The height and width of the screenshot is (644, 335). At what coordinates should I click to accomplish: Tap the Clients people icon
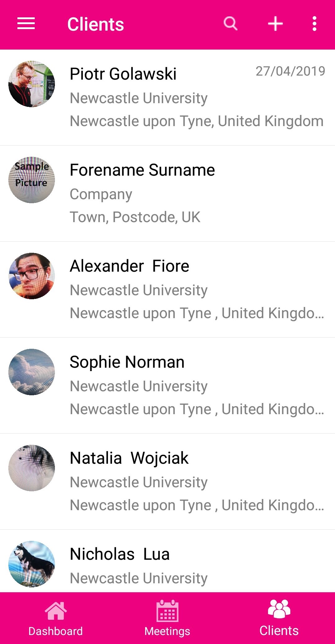279,609
